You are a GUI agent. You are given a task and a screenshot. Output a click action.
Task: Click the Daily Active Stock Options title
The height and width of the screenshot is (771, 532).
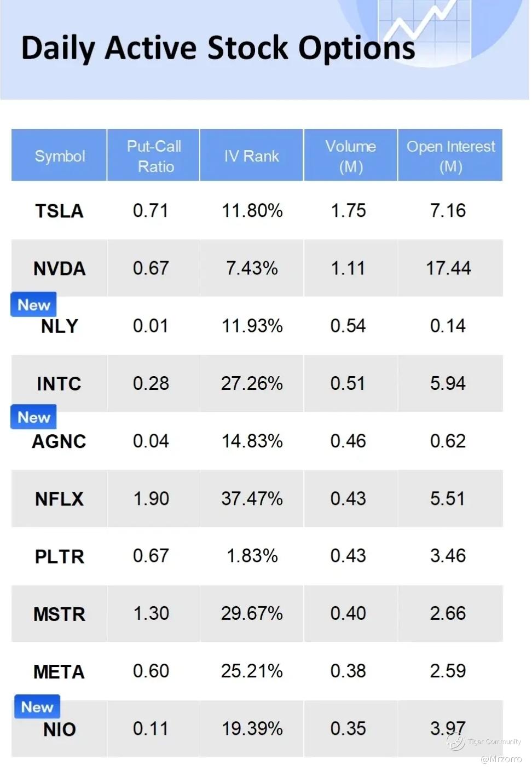pyautogui.click(x=218, y=48)
